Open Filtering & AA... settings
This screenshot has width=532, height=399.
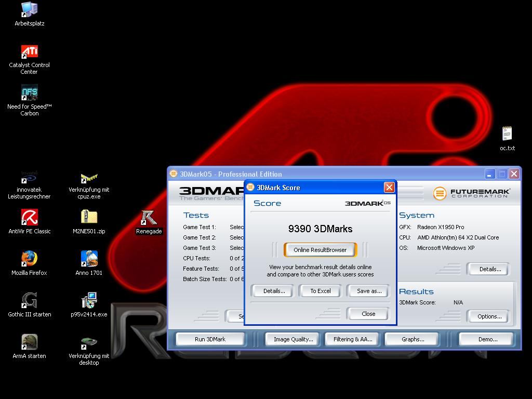(353, 339)
